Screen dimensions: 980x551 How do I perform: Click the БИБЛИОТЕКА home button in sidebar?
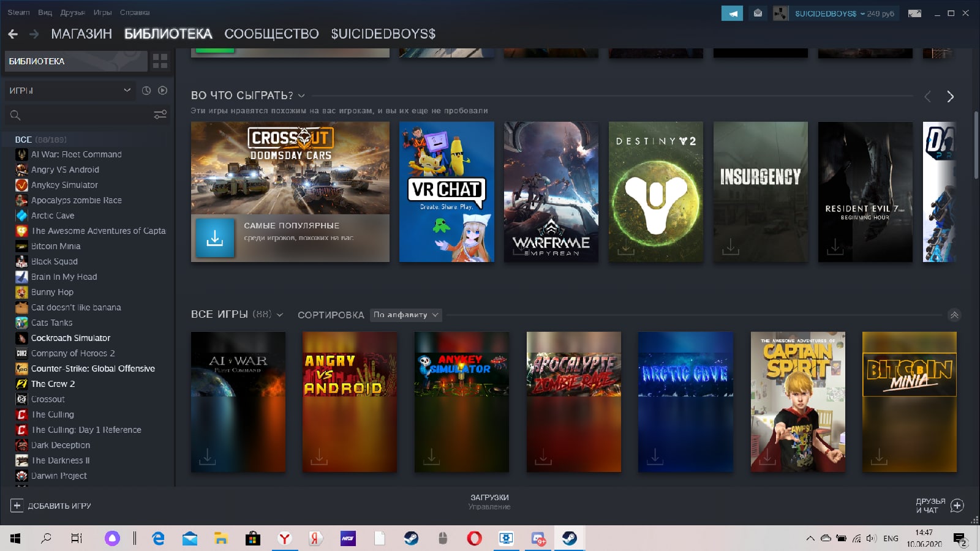click(x=76, y=61)
